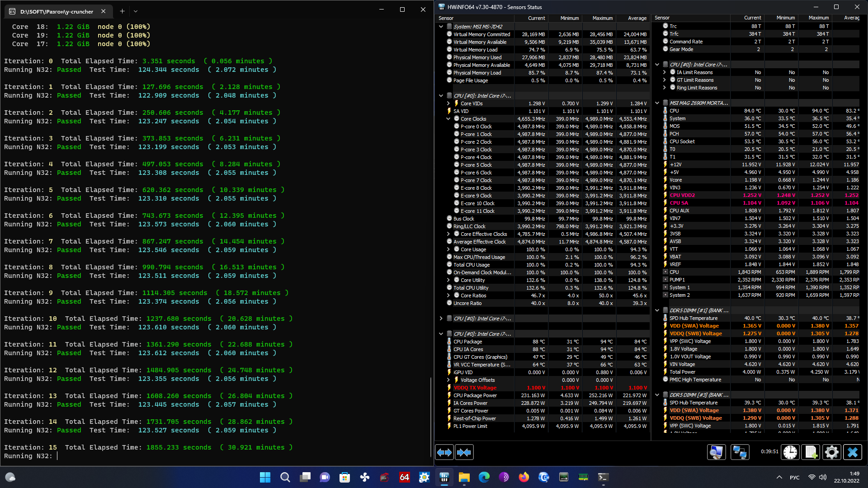Click the monitor with magnifier icon
The width and height of the screenshot is (868, 488).
click(717, 452)
